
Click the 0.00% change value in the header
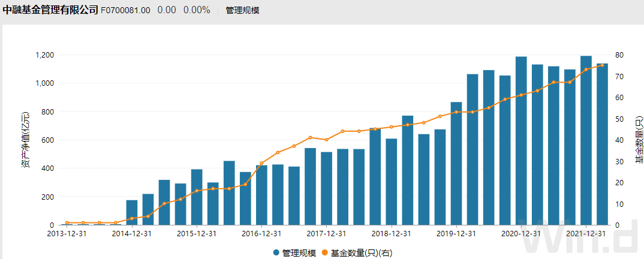coord(197,10)
